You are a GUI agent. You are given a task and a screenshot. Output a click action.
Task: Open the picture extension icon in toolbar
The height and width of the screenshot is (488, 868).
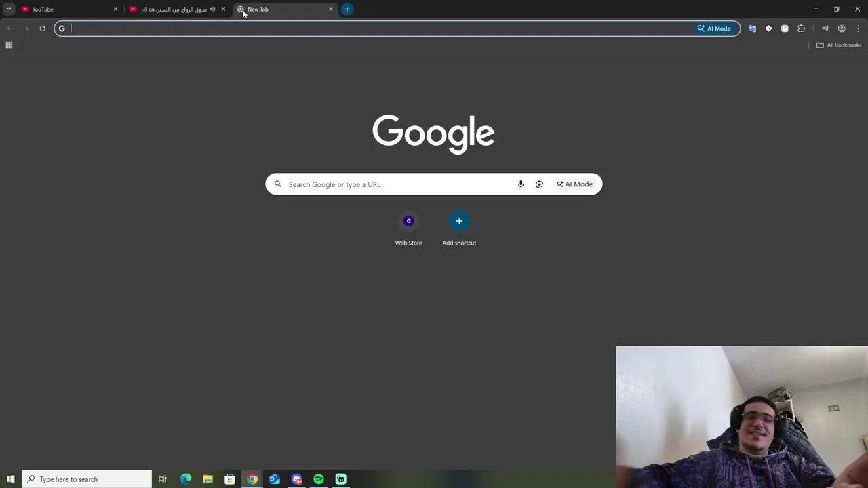pos(785,28)
